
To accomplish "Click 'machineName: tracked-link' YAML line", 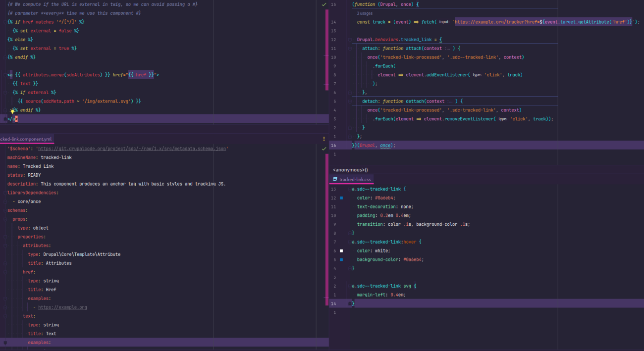I will 40,157.
